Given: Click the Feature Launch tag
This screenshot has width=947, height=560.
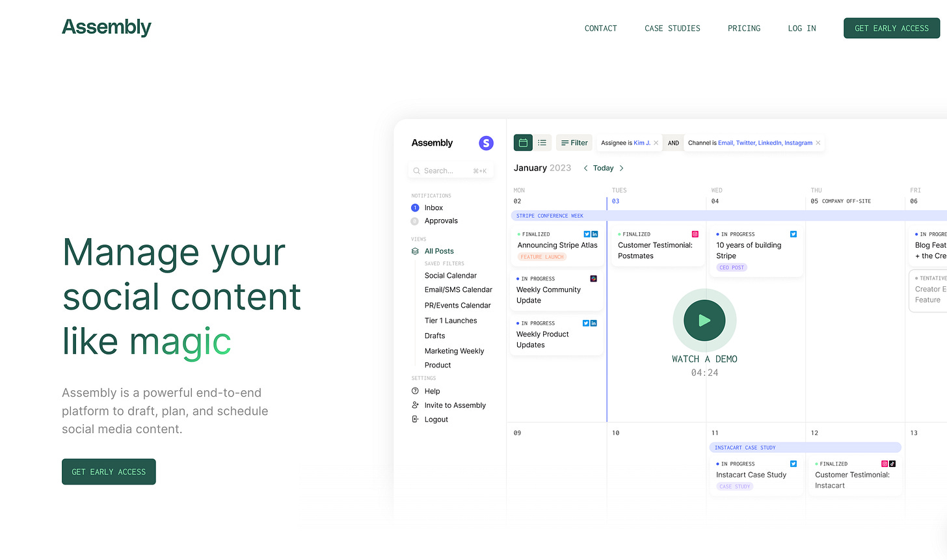Looking at the screenshot, I should 542,257.
